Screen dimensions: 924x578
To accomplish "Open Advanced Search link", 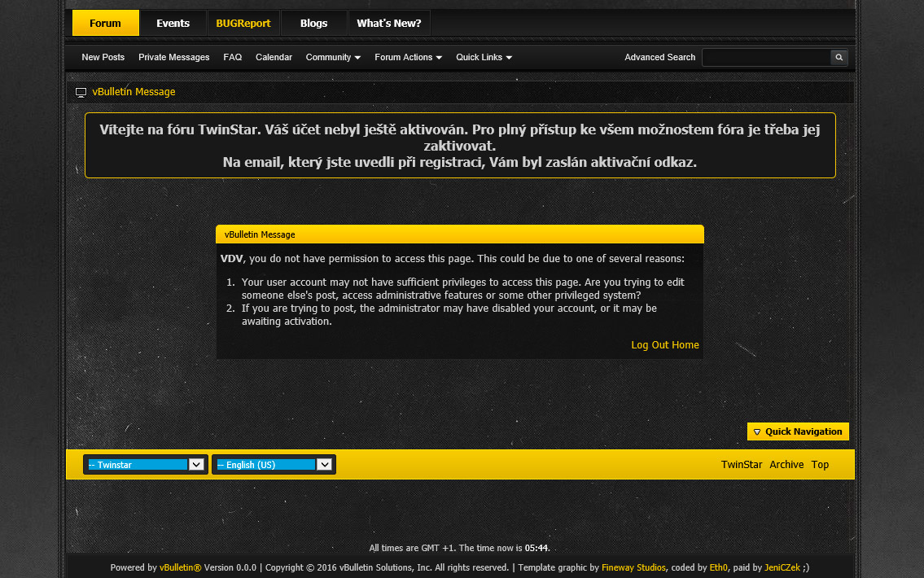I will pyautogui.click(x=659, y=57).
